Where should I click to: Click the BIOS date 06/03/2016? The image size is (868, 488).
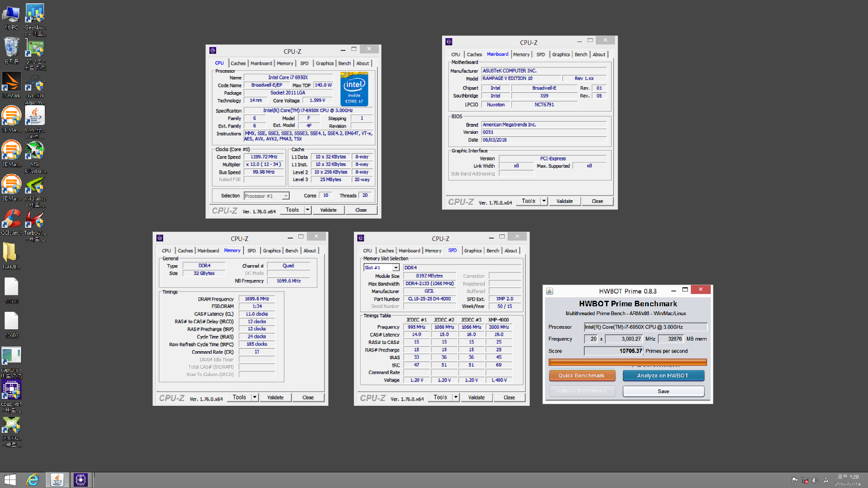tap(544, 140)
